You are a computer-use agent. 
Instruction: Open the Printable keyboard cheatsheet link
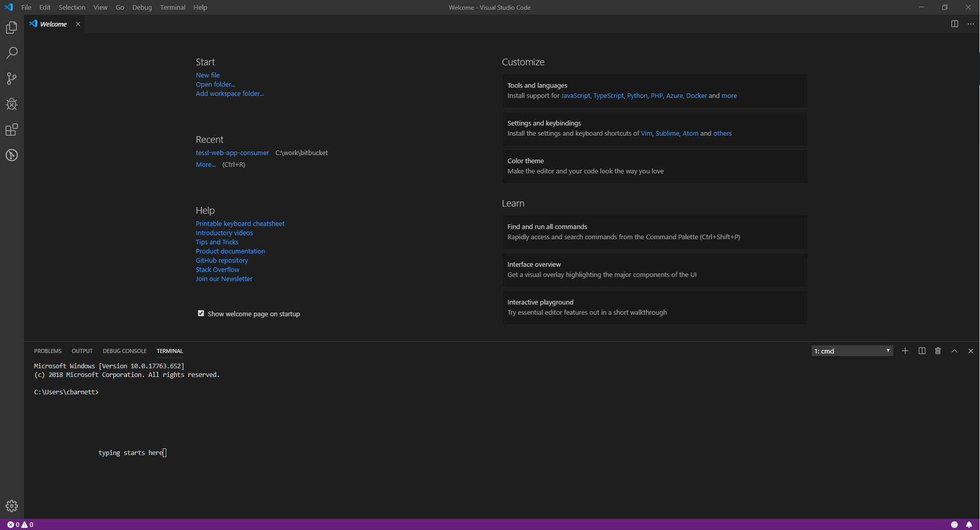(x=240, y=223)
